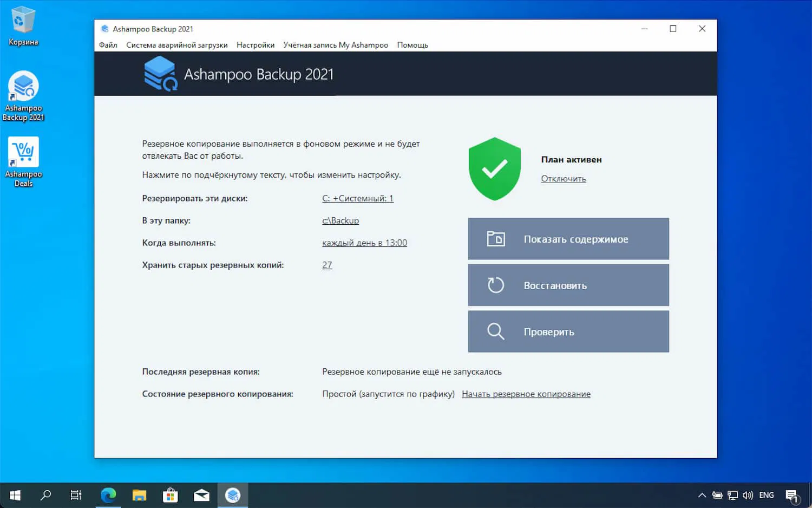Click the label В эту папку:
The width and height of the screenshot is (812, 508).
tap(166, 220)
